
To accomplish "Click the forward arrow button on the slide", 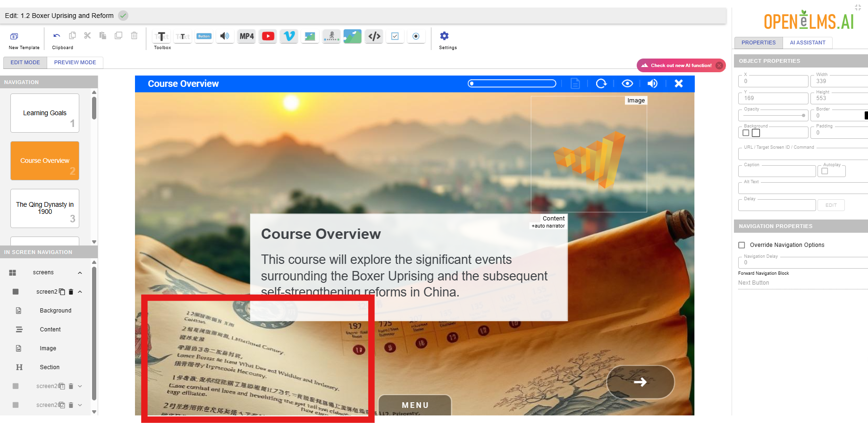I will click(640, 382).
